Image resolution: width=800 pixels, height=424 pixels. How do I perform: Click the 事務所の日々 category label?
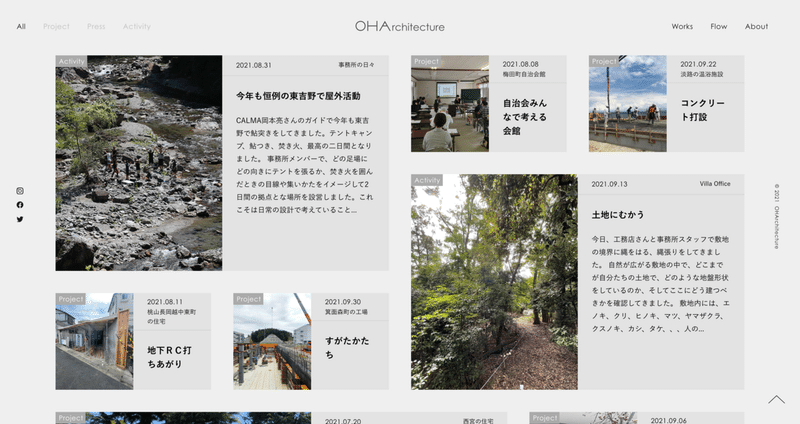click(x=356, y=65)
